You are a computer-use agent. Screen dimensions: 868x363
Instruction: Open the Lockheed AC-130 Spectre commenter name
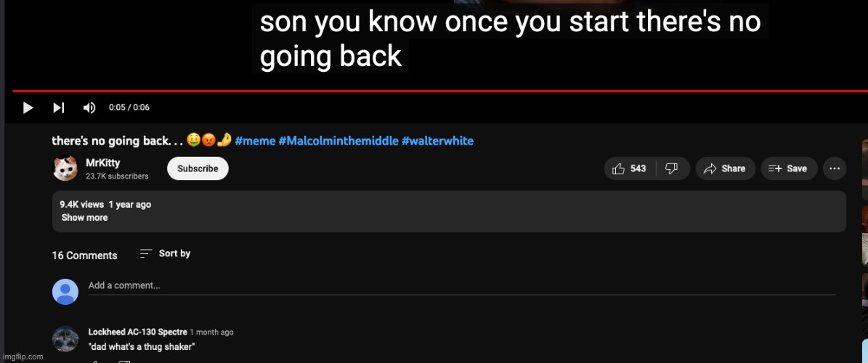(x=137, y=332)
